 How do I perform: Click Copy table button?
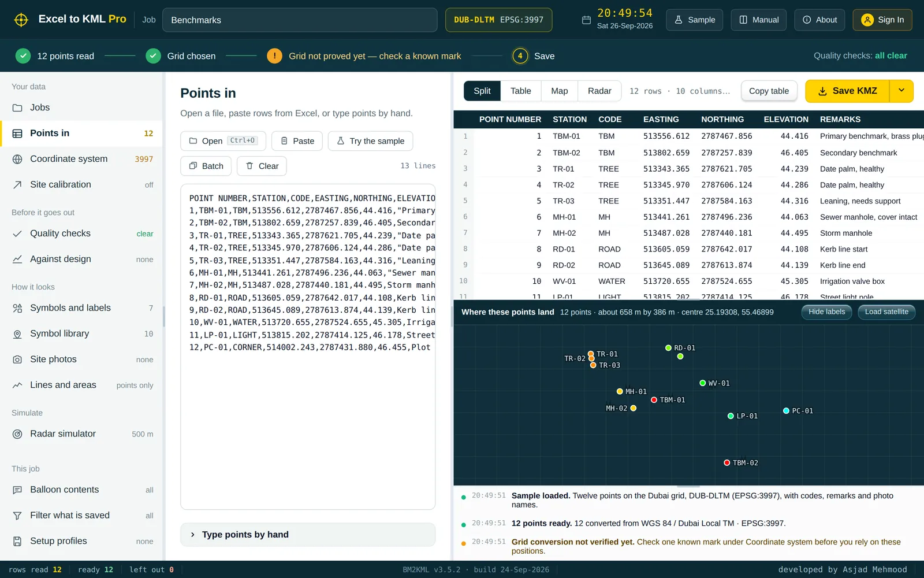[x=769, y=91]
